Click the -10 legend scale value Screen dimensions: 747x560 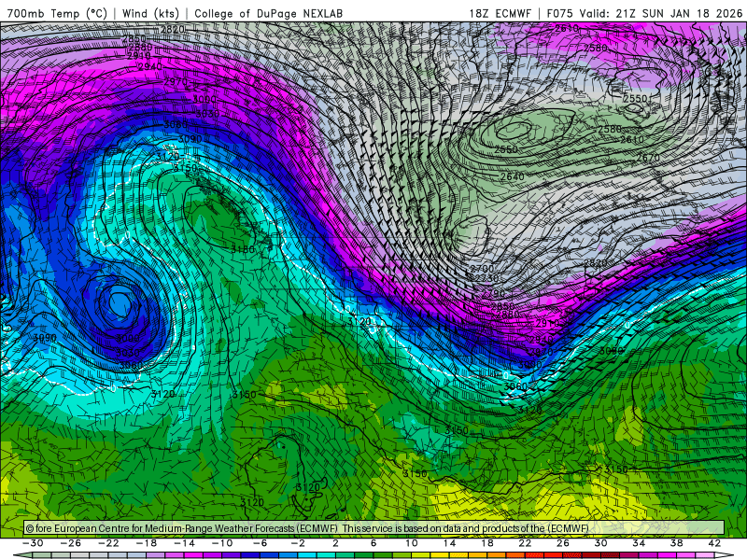click(222, 543)
